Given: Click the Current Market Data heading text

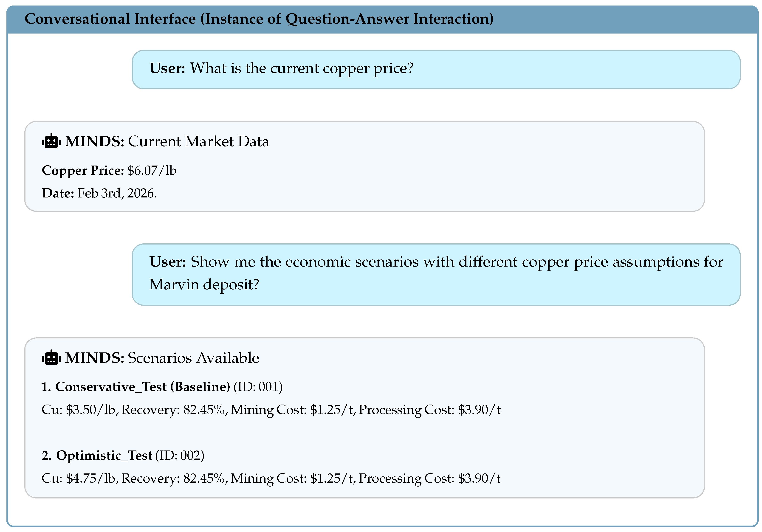Looking at the screenshot, I should coord(198,142).
